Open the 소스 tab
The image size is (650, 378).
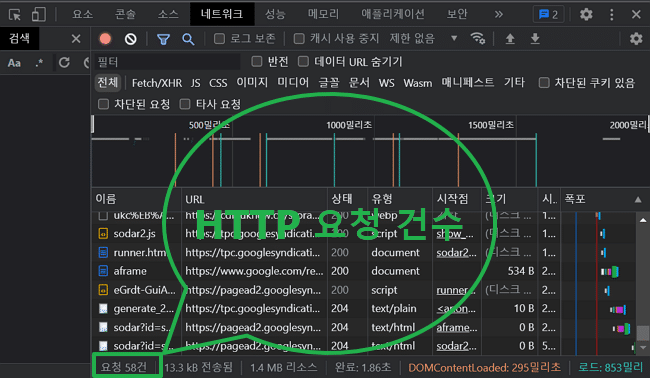168,14
